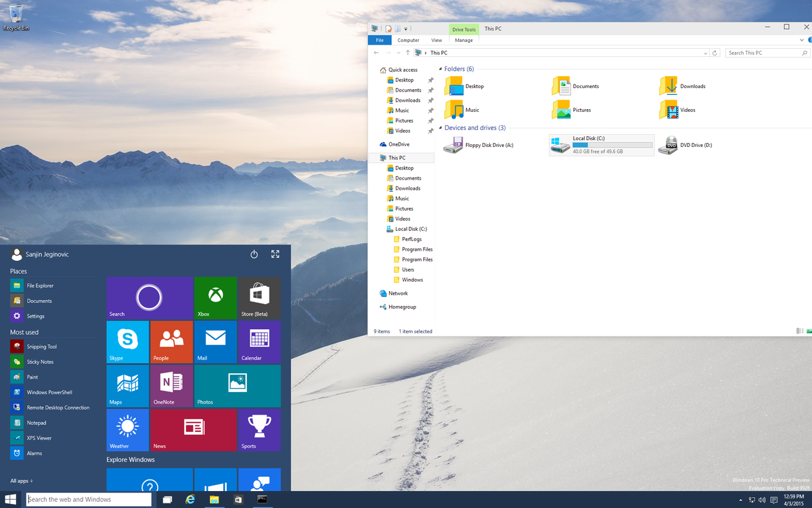Image resolution: width=812 pixels, height=508 pixels.
Task: Click the Windows Start button
Action: tap(11, 500)
